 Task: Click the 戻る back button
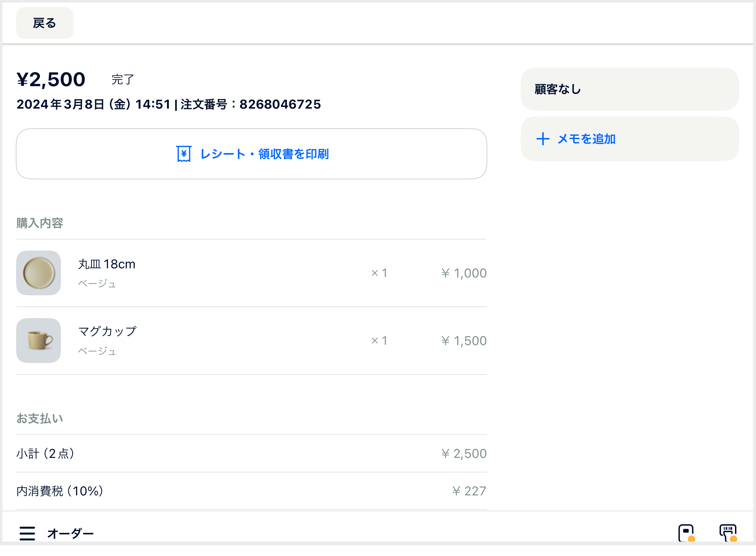click(x=44, y=23)
